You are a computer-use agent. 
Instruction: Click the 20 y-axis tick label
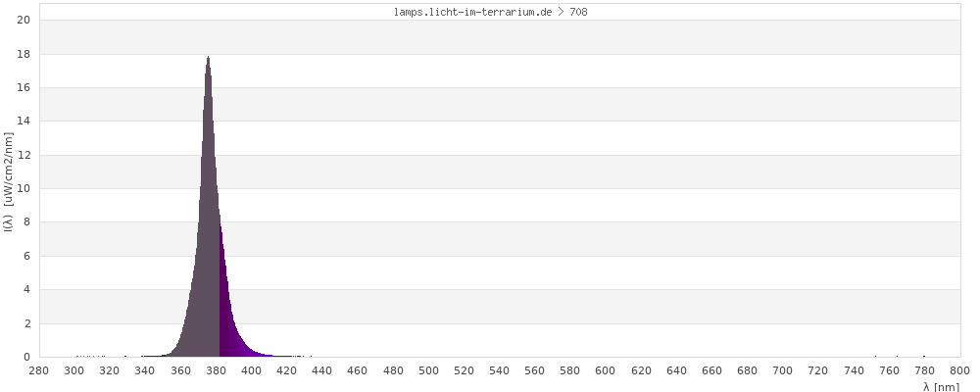pos(24,21)
